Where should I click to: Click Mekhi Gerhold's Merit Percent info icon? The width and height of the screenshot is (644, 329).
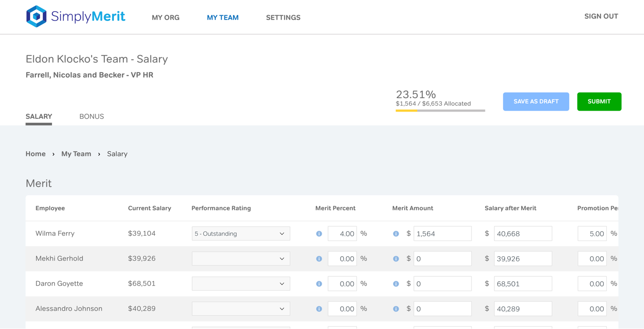tap(319, 259)
